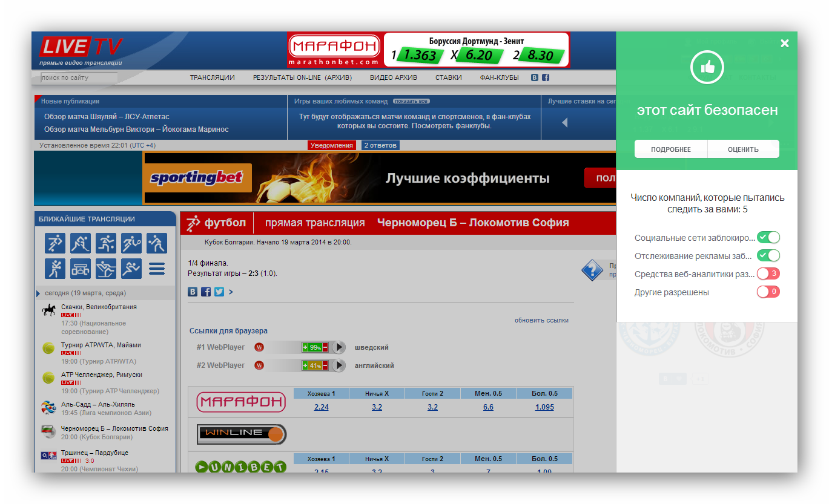The image size is (829, 504).
Task: Click the обновить ссылки link
Action: [541, 320]
